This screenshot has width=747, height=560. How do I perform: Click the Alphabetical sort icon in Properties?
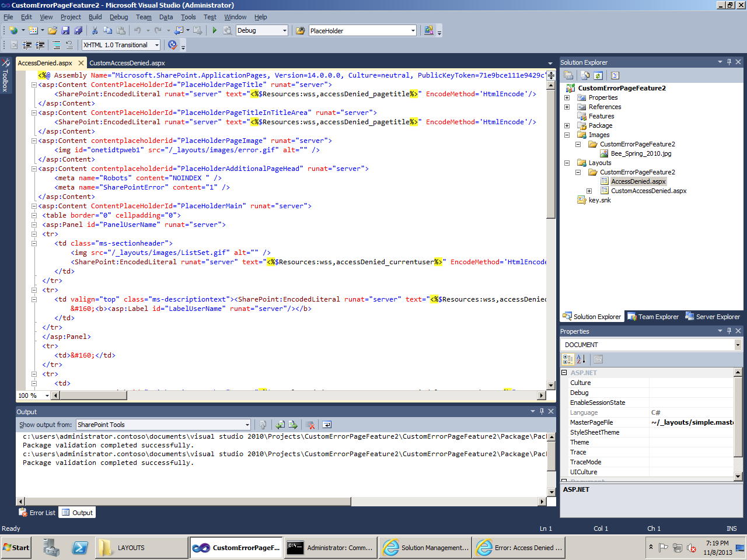tap(581, 359)
